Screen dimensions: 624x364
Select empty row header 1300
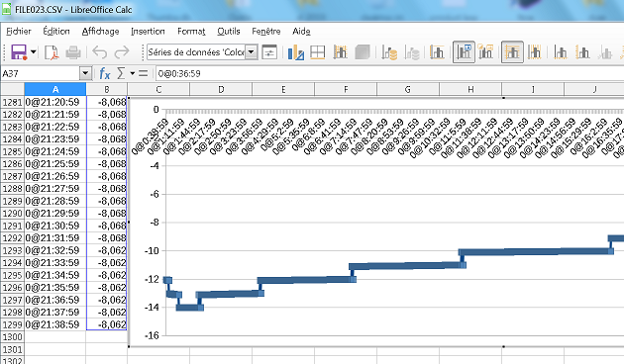click(12, 337)
